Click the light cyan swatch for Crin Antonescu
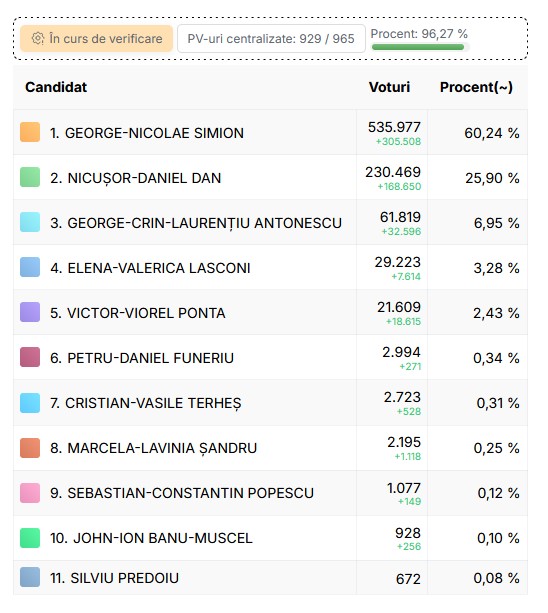 30,222
